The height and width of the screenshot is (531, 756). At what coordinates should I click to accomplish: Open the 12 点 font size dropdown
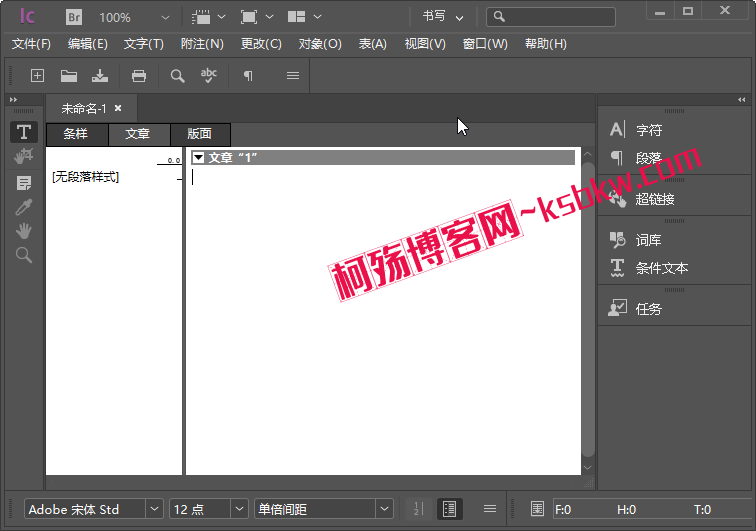coord(239,509)
